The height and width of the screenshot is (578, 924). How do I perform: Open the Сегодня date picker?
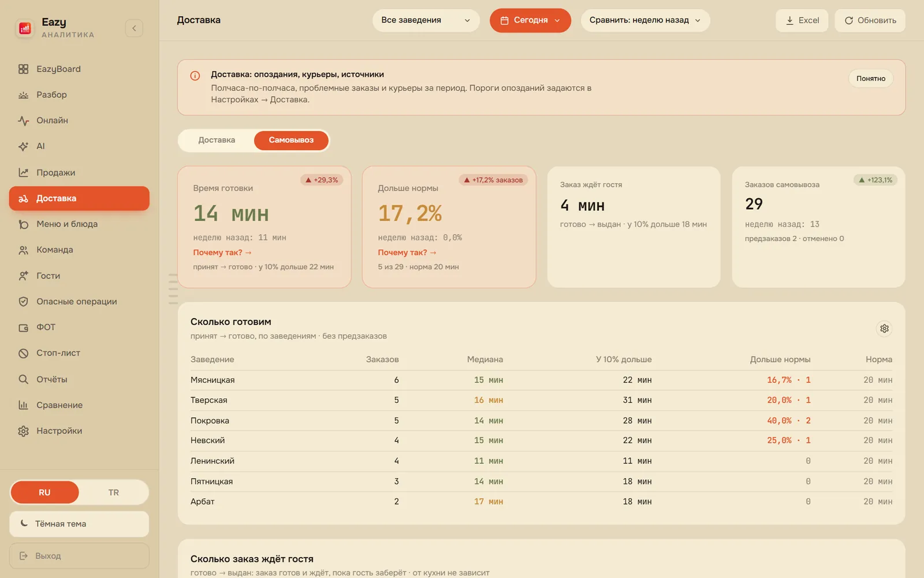coord(530,20)
